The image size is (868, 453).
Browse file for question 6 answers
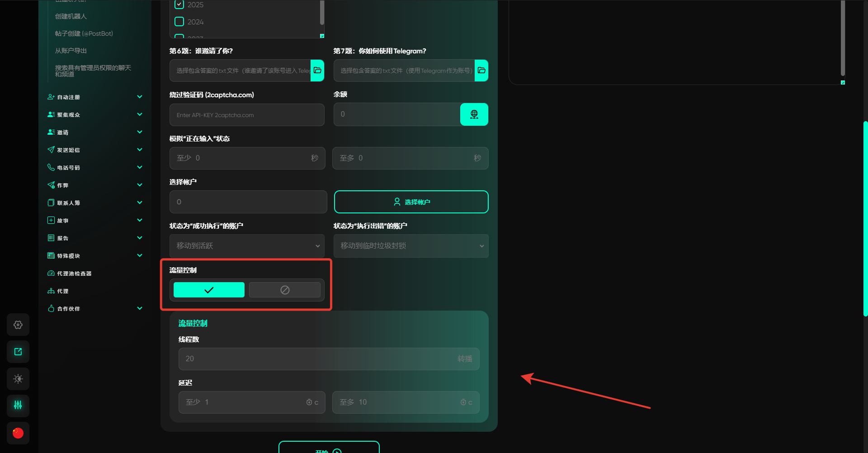click(x=317, y=70)
